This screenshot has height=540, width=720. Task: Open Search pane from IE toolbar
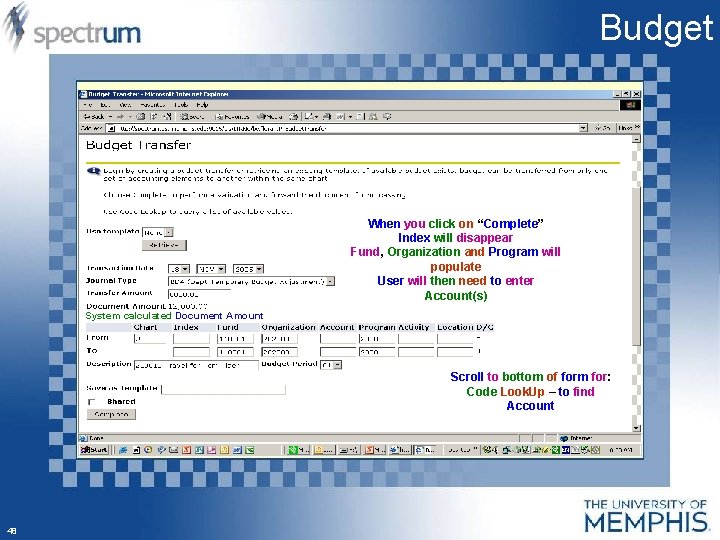[x=192, y=117]
